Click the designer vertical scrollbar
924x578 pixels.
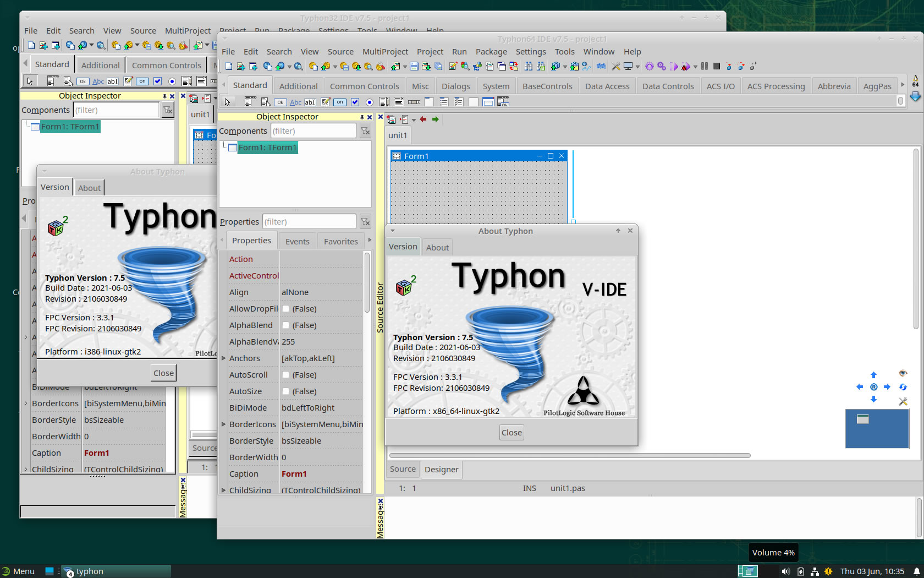coord(916,239)
